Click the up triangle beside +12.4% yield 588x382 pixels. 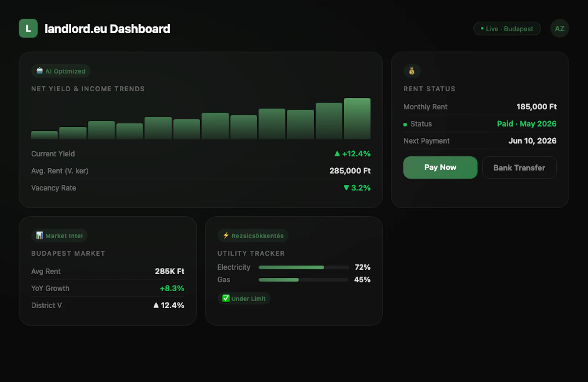337,154
